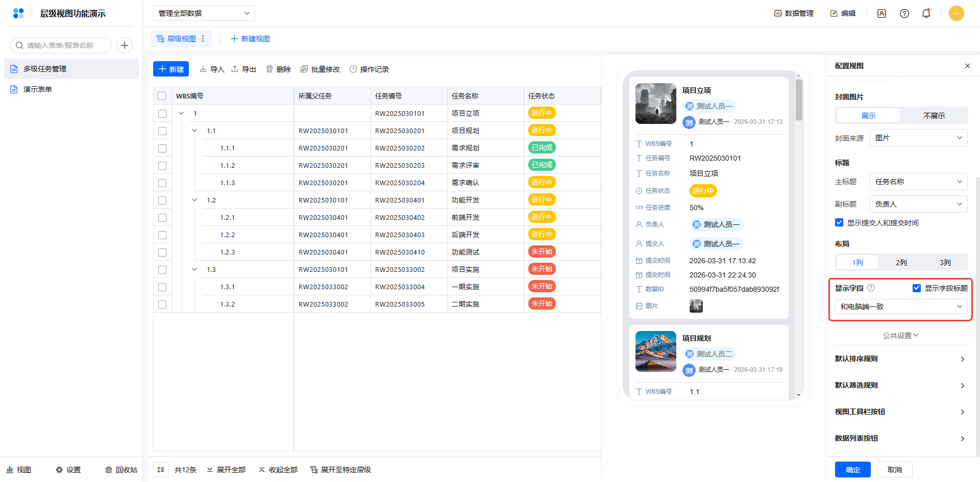This screenshot has height=482, width=980.
Task: Click the 确定 confirm button
Action: (x=852, y=470)
